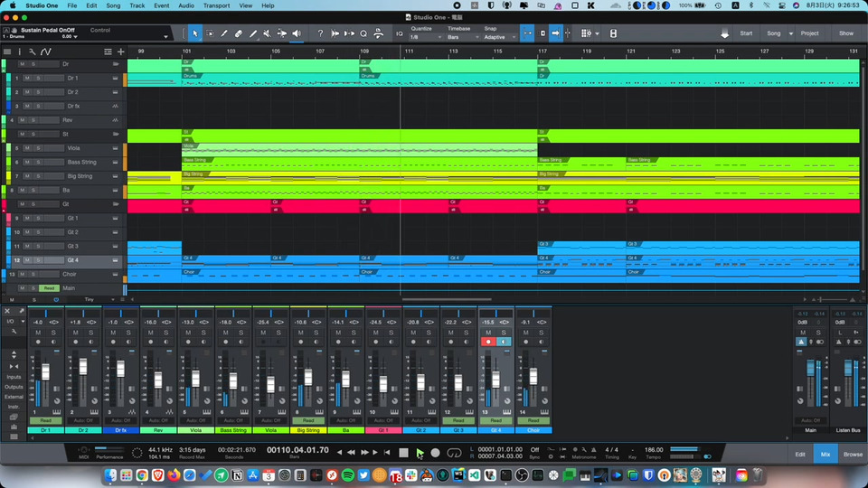Mute the Gt 3 track
The height and width of the screenshot is (488, 868).
pos(26,246)
